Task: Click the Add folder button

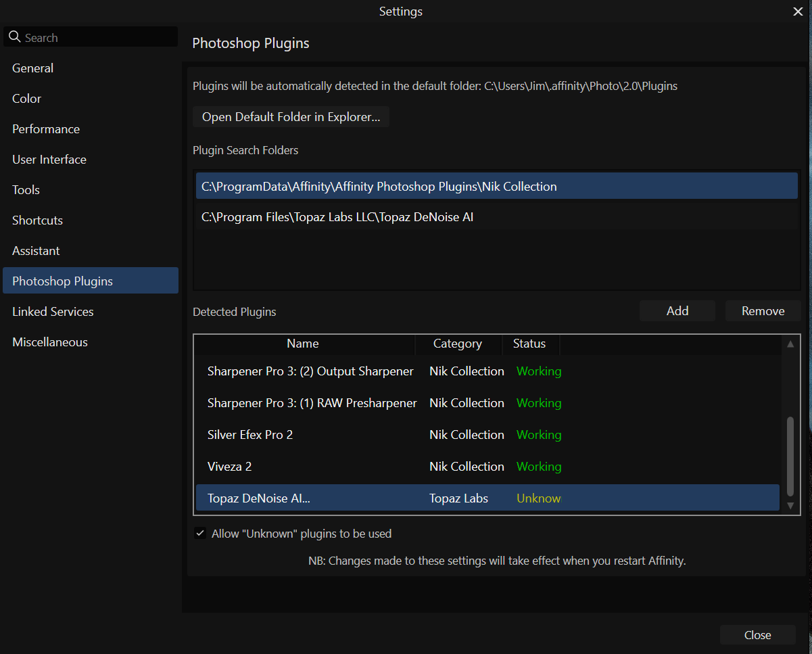Action: 677,311
